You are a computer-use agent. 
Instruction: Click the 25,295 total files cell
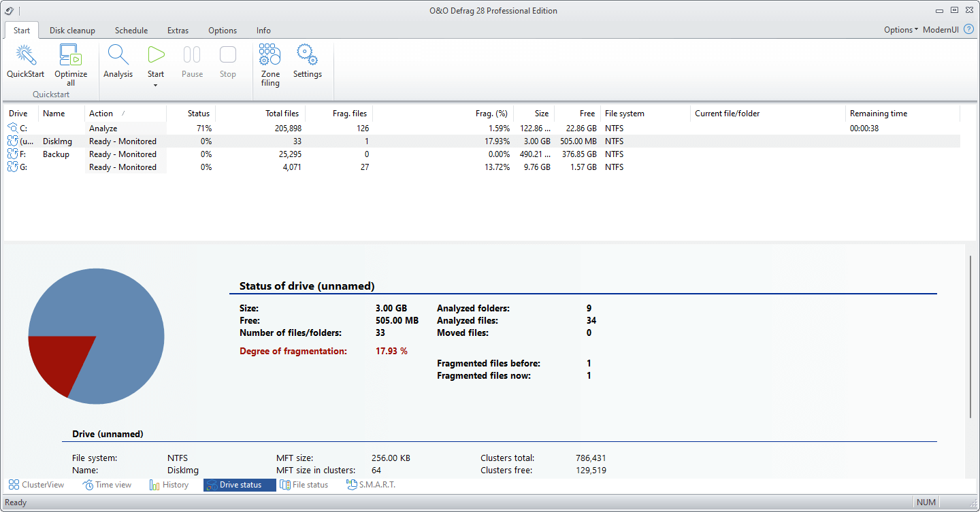(x=289, y=154)
